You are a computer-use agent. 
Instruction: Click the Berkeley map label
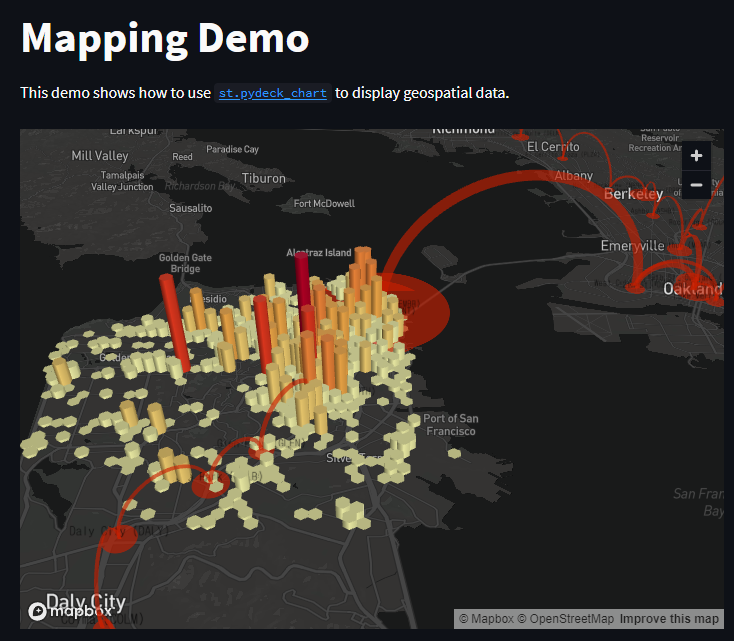[x=633, y=194]
